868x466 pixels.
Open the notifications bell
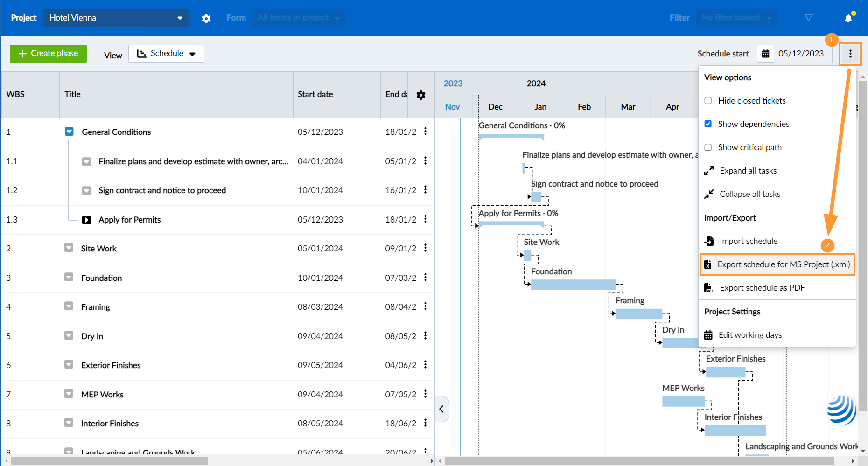pyautogui.click(x=848, y=18)
